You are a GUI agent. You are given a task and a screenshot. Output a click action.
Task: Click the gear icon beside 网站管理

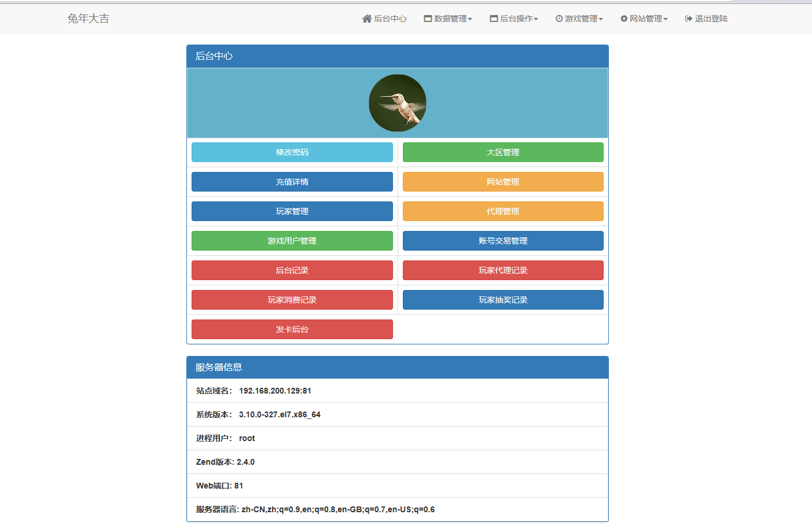click(624, 19)
